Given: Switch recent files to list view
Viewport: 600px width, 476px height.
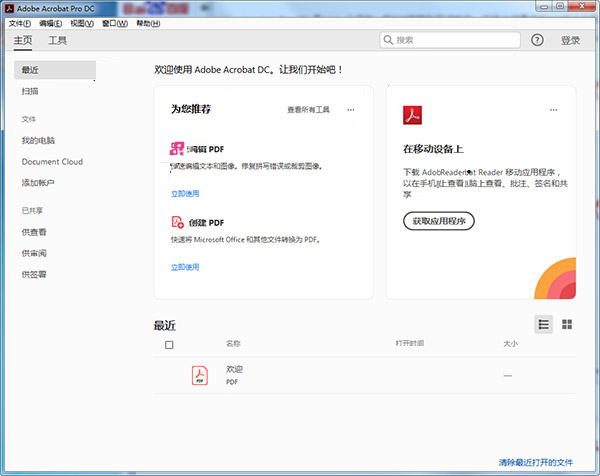Looking at the screenshot, I should 543,324.
